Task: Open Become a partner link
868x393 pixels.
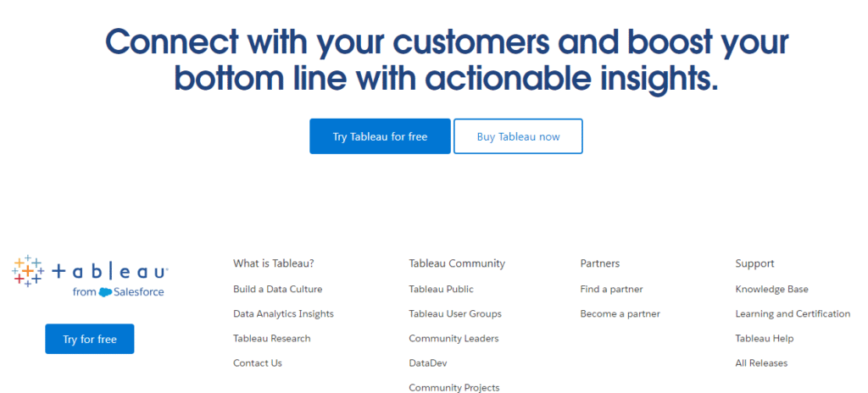Action: pyautogui.click(x=620, y=314)
